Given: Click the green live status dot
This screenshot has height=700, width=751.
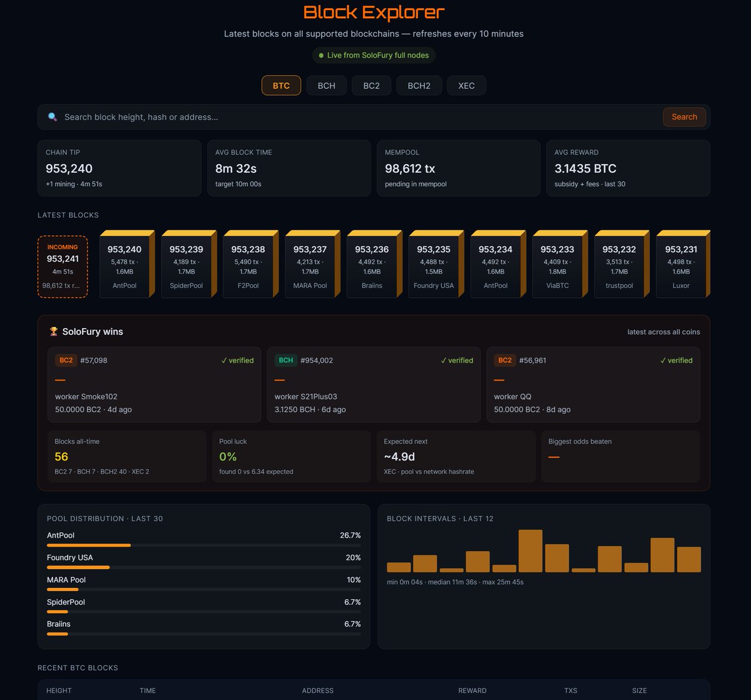Looking at the screenshot, I should click(321, 55).
